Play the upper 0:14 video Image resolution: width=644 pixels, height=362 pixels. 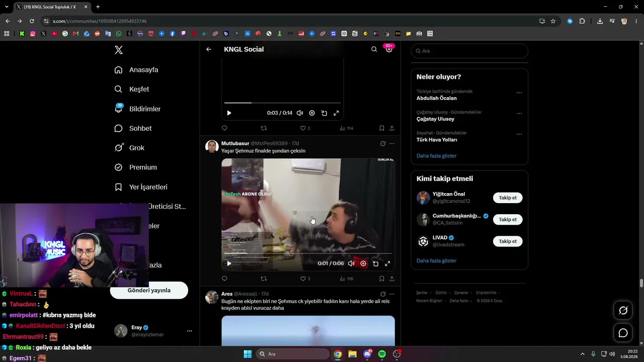click(x=229, y=113)
